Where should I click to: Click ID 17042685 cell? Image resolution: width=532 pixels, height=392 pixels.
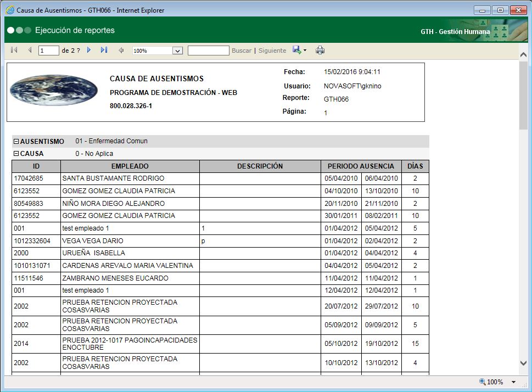click(x=36, y=178)
